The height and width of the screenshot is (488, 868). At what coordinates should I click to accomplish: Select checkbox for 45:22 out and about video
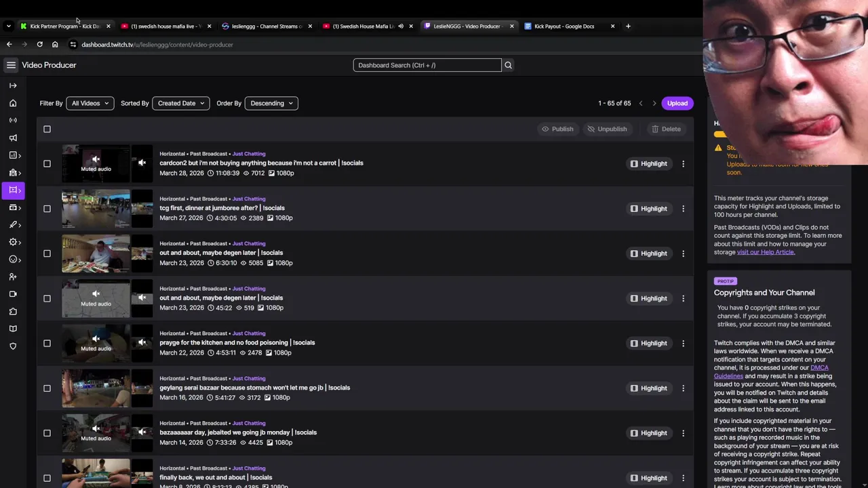pos(47,298)
